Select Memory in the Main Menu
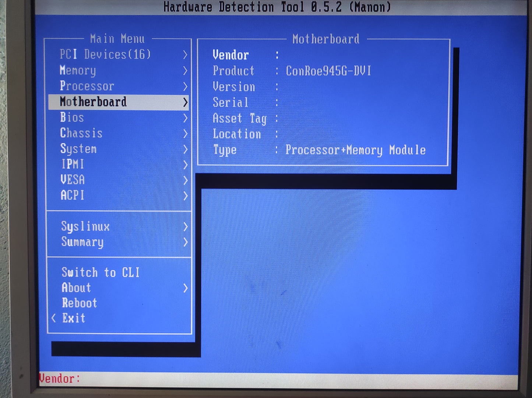Screen dimensions: 532x398 pos(78,70)
